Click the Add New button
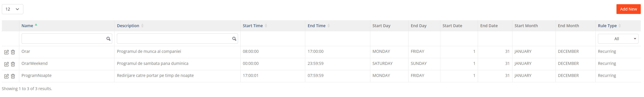644x97 pixels. click(x=628, y=9)
